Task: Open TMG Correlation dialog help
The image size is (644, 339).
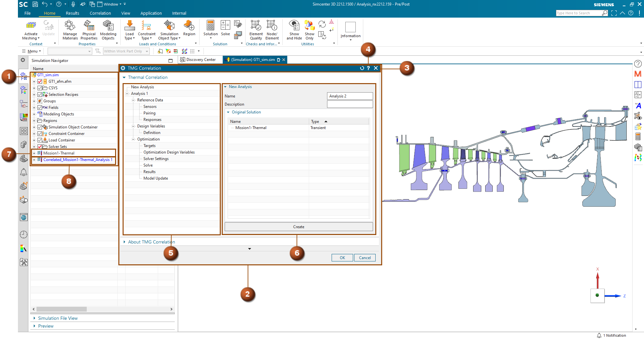Action: pyautogui.click(x=368, y=68)
